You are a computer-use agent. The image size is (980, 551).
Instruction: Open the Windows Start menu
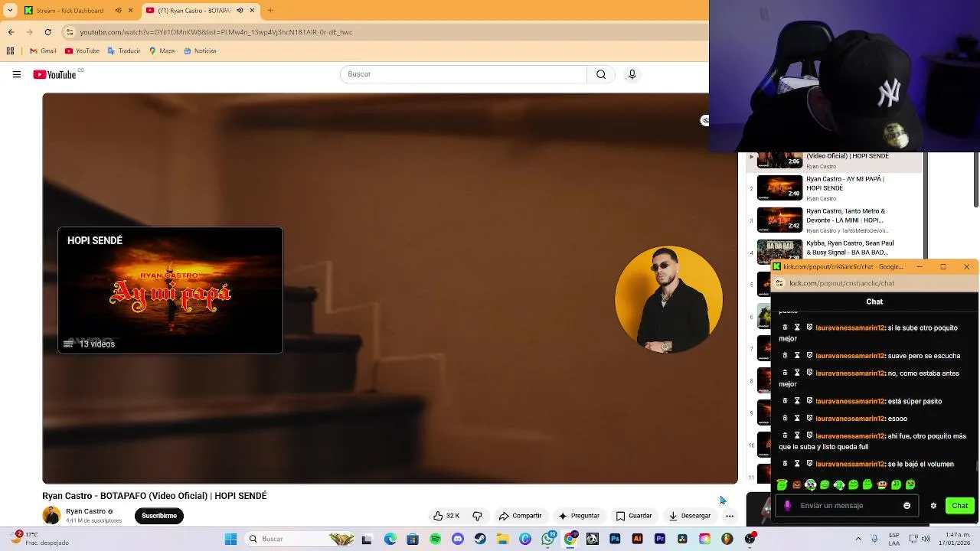tap(230, 539)
